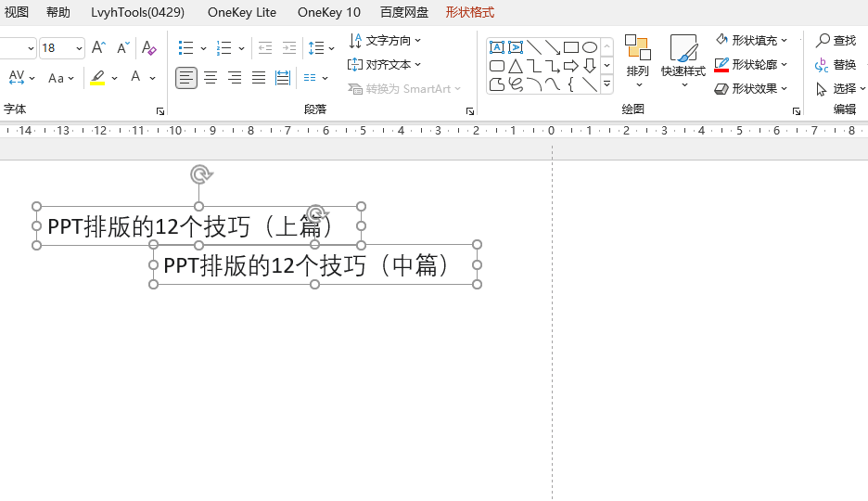Select the elbow arrow connector shape
The height and width of the screenshot is (501, 868).
[553, 67]
